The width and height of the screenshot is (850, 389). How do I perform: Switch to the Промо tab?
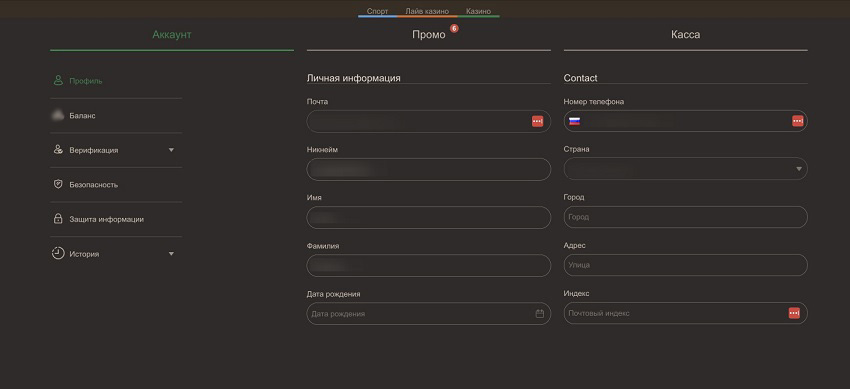(x=429, y=35)
